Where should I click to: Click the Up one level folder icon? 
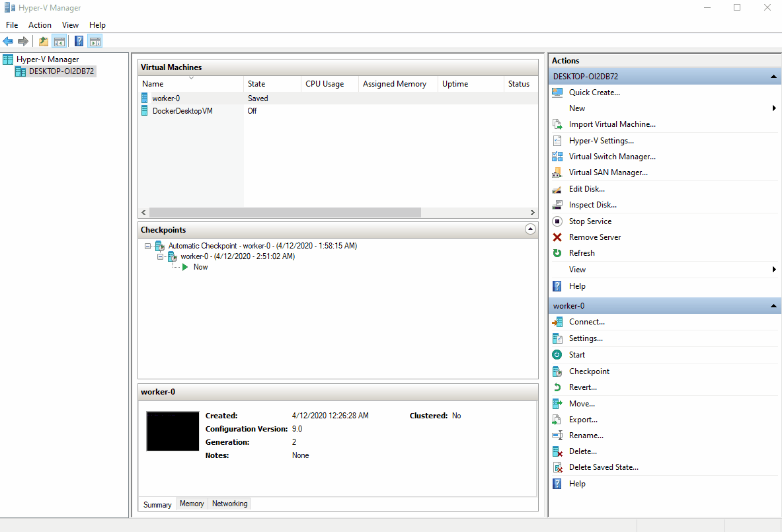pyautogui.click(x=44, y=42)
